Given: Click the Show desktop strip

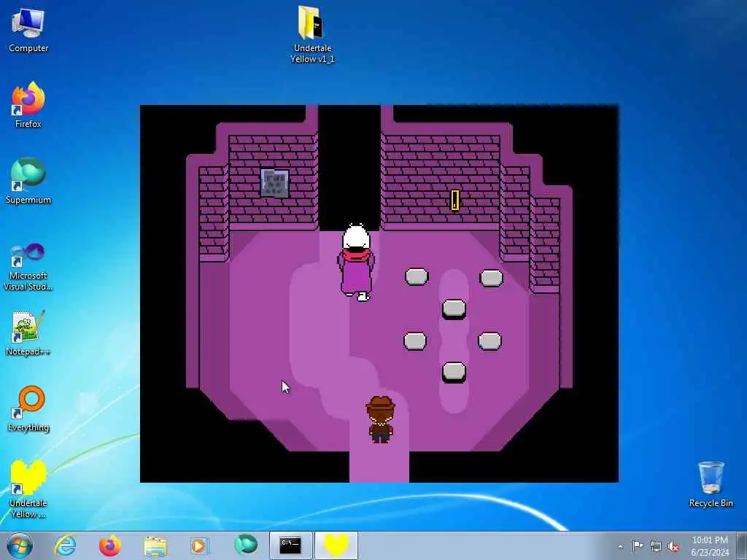Looking at the screenshot, I should tap(742, 545).
